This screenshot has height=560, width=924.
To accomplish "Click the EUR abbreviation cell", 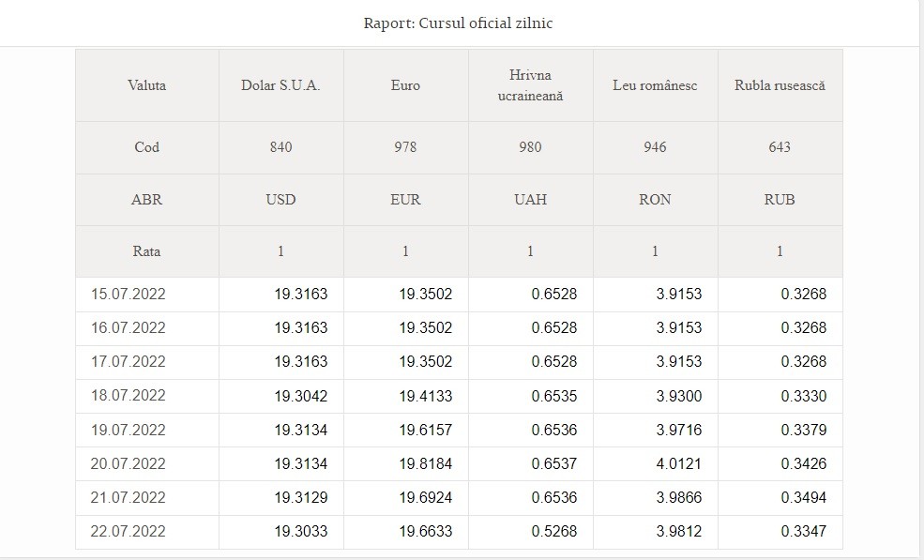I will [405, 200].
